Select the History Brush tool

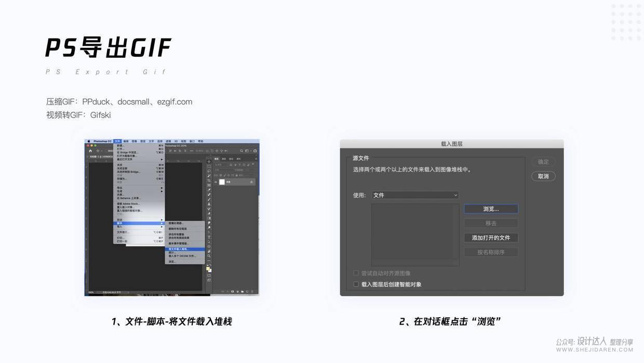click(x=209, y=209)
